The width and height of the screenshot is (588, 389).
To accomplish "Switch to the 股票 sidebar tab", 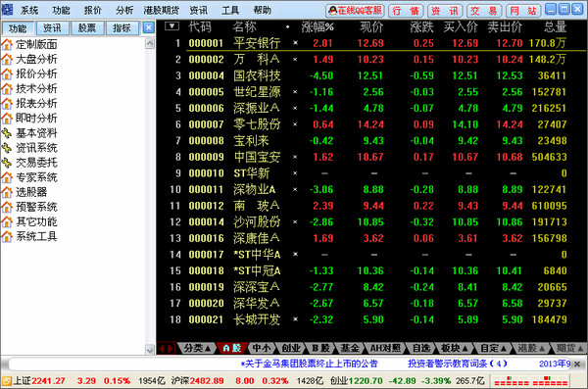I will (87, 28).
